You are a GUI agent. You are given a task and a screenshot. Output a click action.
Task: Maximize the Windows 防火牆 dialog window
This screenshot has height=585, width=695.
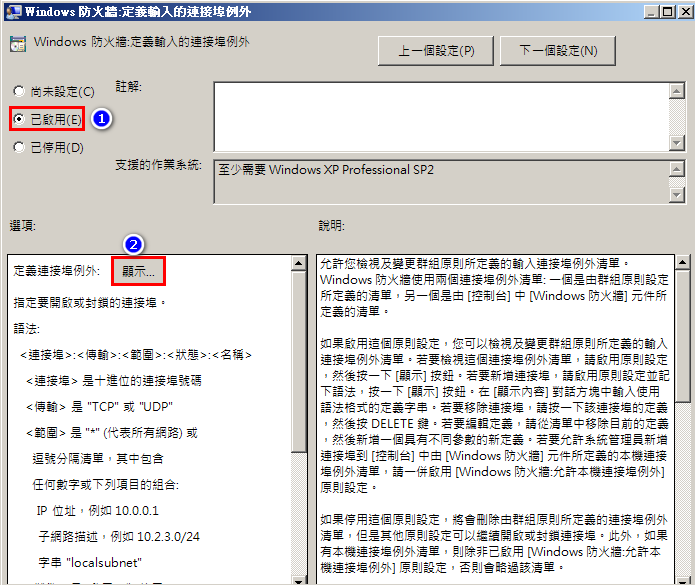(667, 12)
